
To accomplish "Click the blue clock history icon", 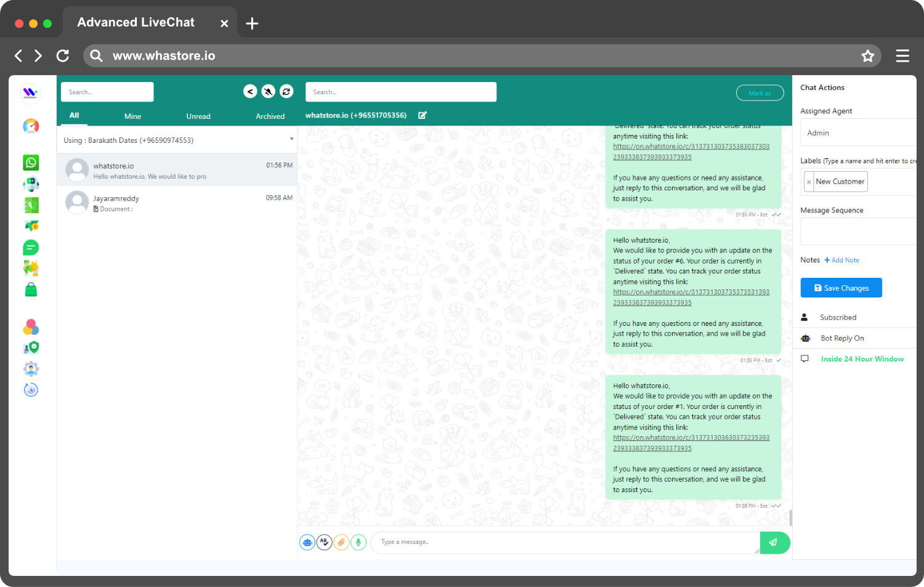I will 31,389.
